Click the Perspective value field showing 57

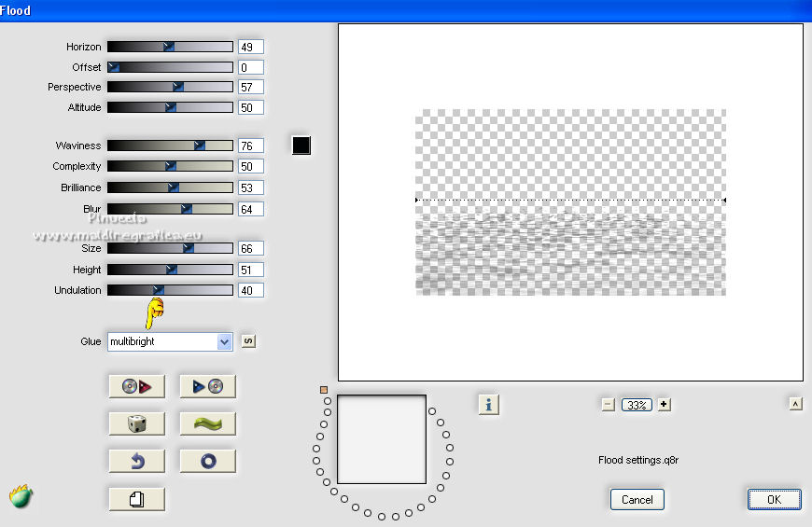(x=251, y=87)
